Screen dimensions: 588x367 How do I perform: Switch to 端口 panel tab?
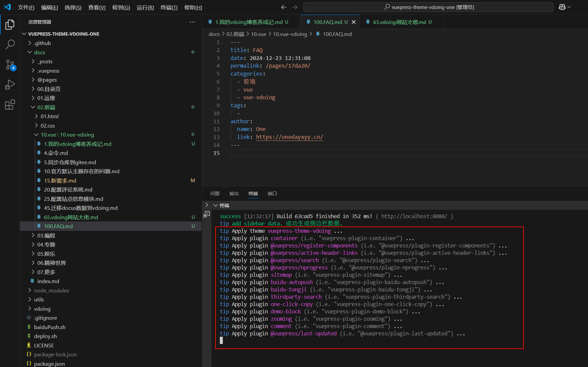coord(272,193)
